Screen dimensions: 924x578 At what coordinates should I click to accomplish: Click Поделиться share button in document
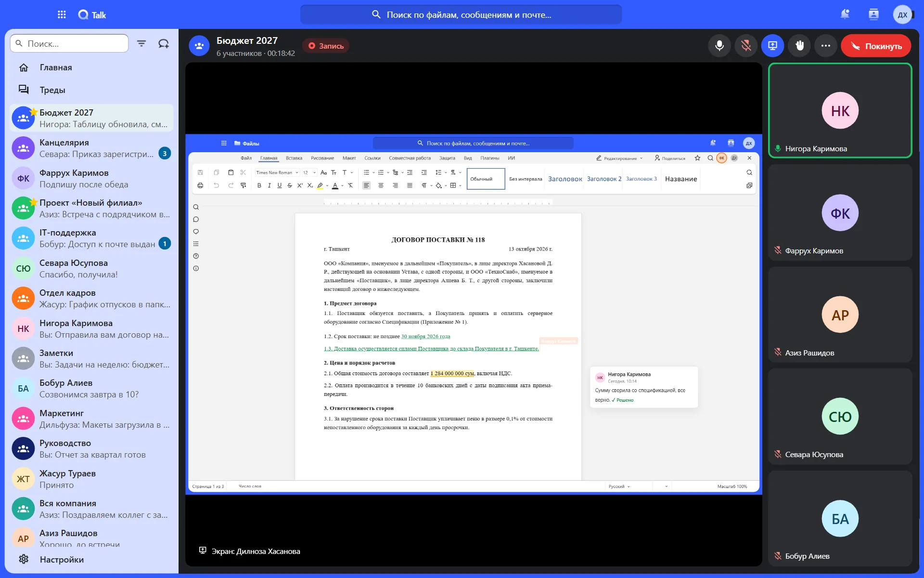[669, 158]
